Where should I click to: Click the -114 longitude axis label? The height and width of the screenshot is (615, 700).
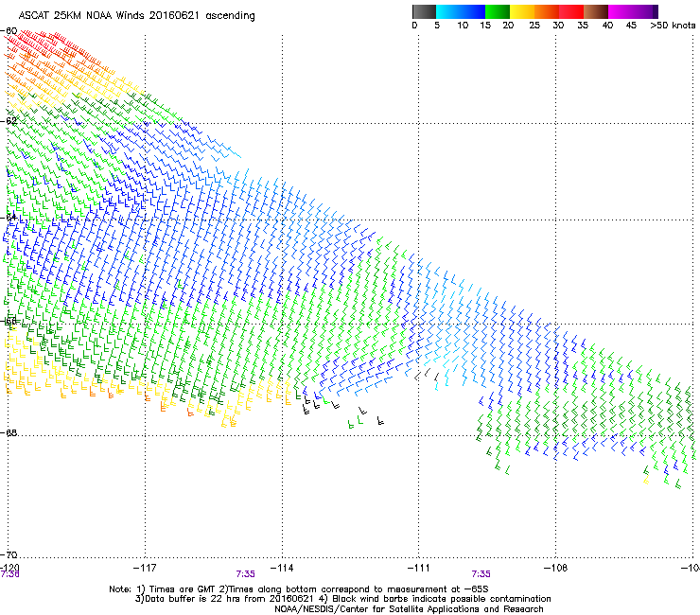click(x=282, y=568)
